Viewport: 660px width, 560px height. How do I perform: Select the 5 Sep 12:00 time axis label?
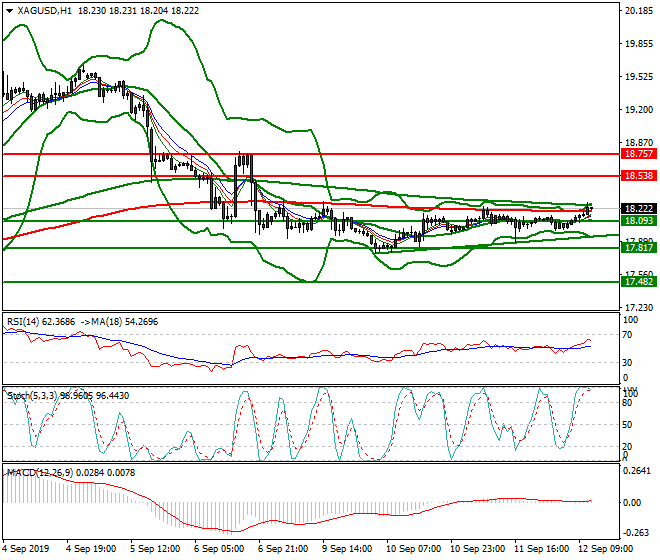point(155,549)
